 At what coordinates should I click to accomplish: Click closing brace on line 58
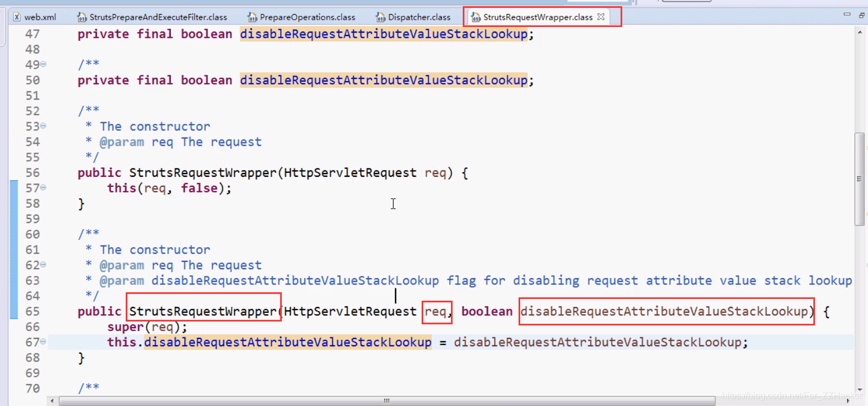click(81, 204)
